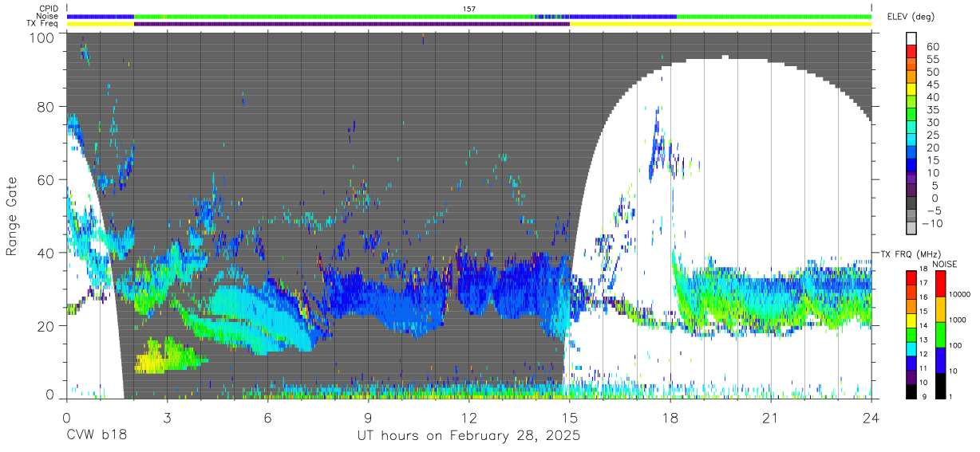Select the blue 10–15 degree elevation color

click(911, 167)
